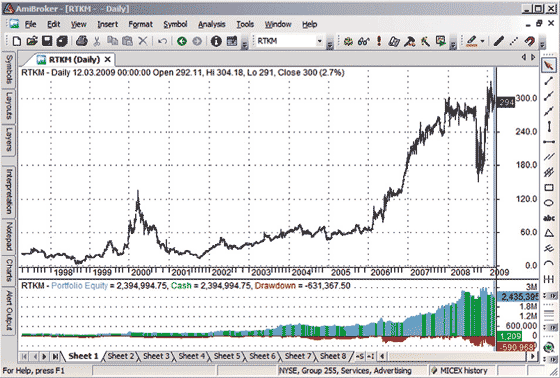
Task: Expand the toolbar options chevron after the calendar icon
Action: tap(245, 44)
